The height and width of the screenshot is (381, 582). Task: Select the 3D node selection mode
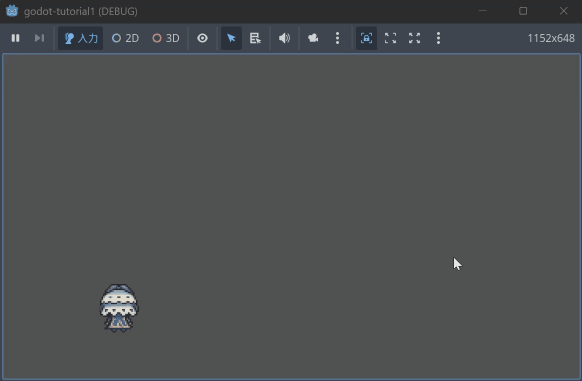(166, 38)
